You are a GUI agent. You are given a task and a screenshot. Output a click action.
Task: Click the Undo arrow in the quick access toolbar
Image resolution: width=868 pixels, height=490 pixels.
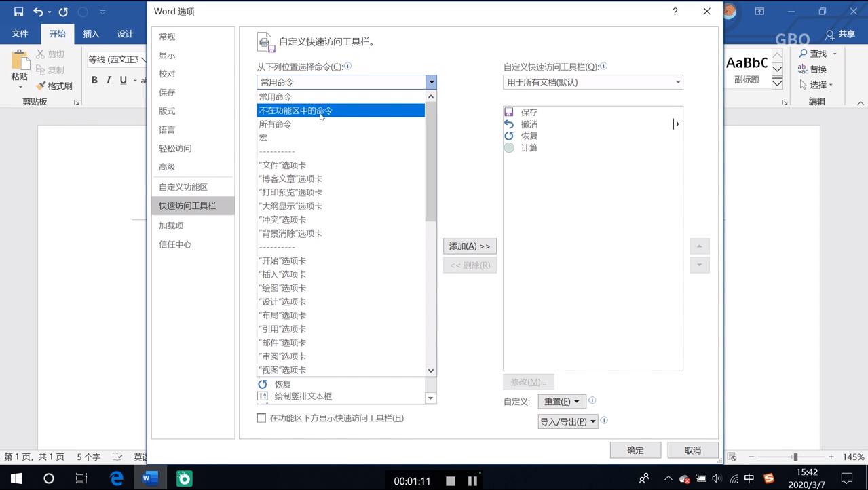pos(38,12)
